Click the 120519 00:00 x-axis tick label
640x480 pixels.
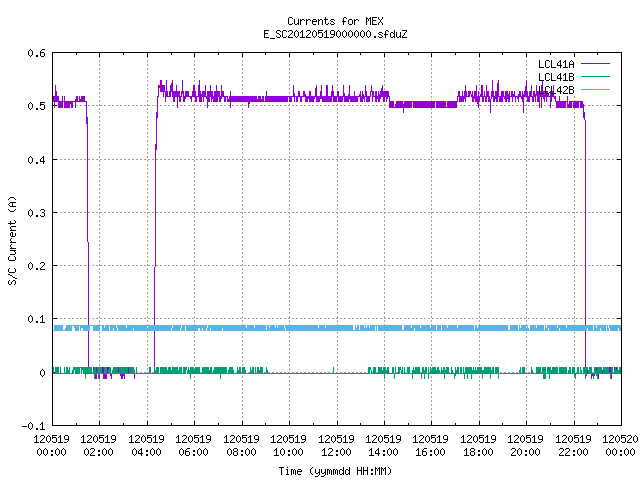[51, 445]
